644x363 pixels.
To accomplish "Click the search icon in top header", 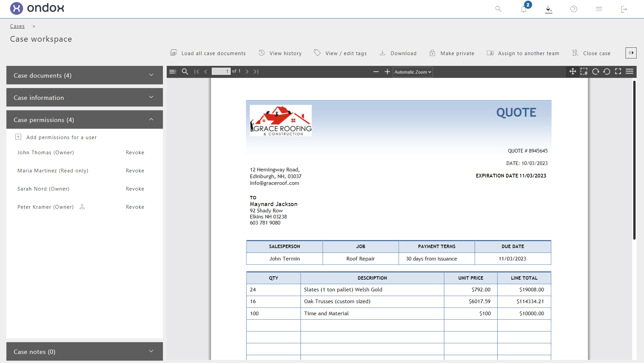I will click(x=498, y=9).
